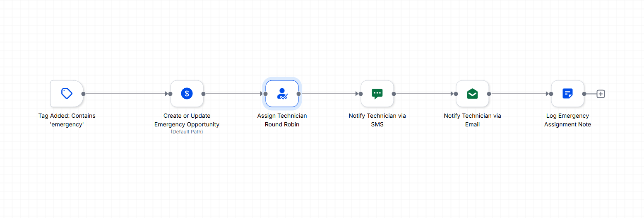Click the "Tag Added: Contains 'emergency'" label

[67, 120]
